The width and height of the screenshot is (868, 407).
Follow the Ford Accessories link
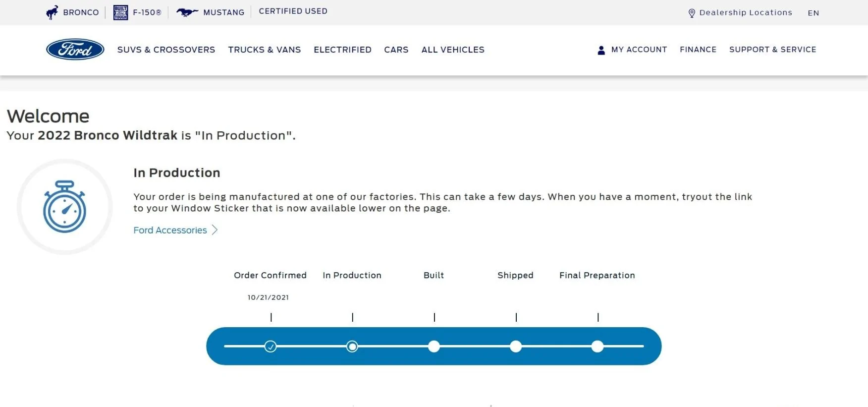point(170,230)
